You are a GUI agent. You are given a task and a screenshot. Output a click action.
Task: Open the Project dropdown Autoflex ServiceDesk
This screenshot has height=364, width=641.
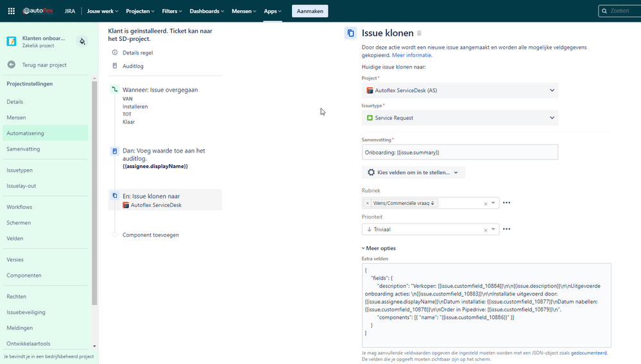pyautogui.click(x=460, y=90)
